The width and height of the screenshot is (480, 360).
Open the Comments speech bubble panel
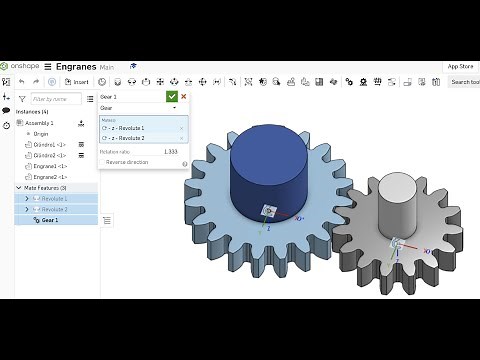[6, 111]
